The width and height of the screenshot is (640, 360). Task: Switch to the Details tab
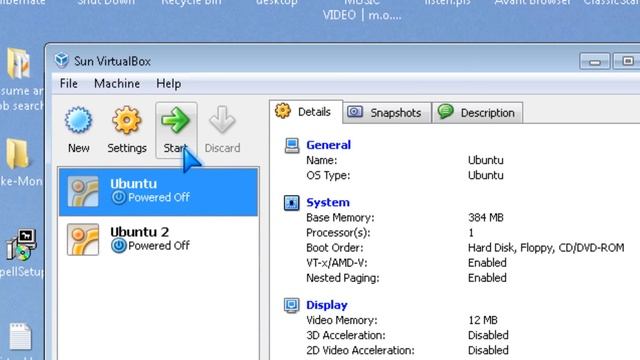point(306,111)
